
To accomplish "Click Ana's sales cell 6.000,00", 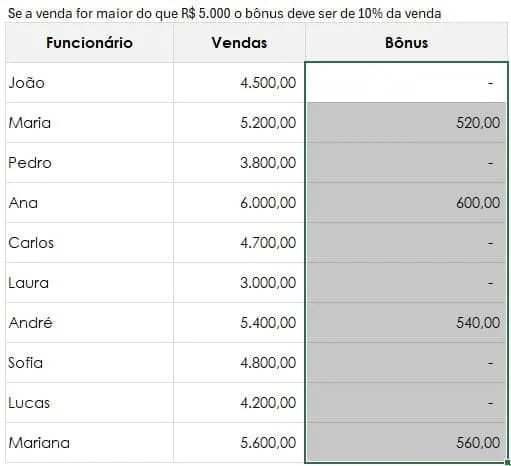I will (x=239, y=203).
